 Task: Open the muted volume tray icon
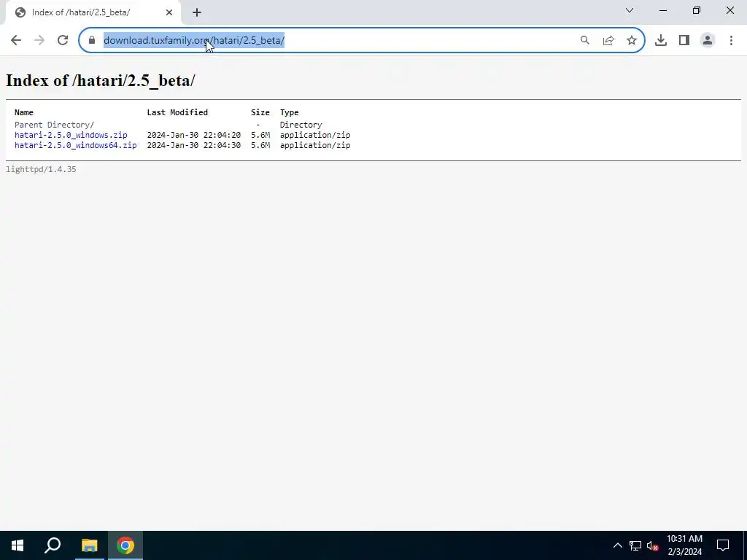click(653, 545)
